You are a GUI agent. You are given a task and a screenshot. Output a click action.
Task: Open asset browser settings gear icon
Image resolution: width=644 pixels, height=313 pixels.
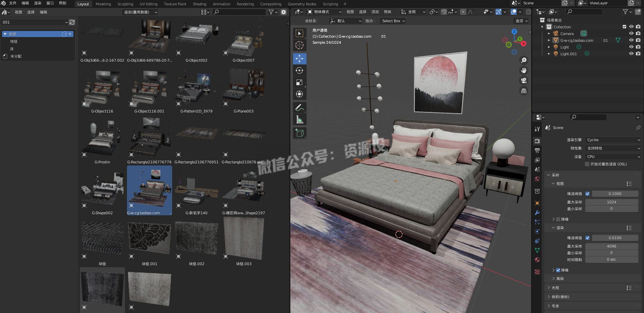284,12
